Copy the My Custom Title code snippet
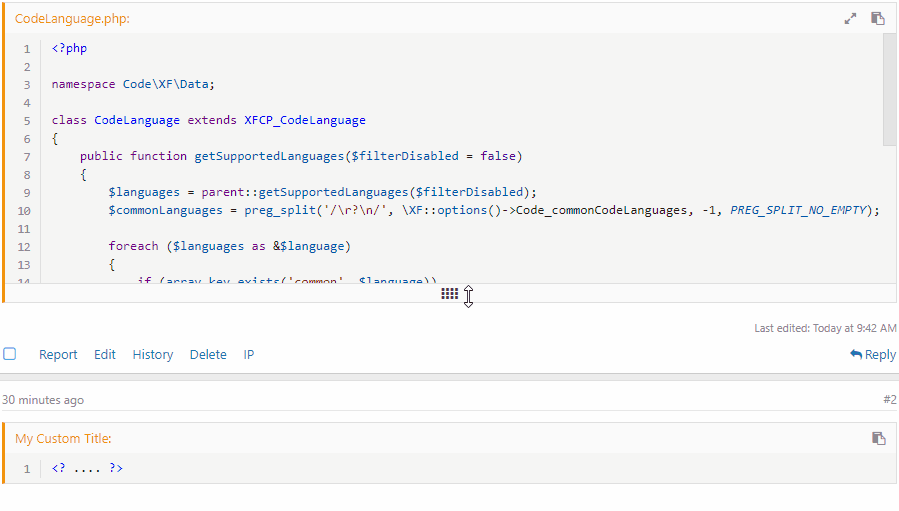Viewport: 899px width, 511px height. [x=878, y=438]
